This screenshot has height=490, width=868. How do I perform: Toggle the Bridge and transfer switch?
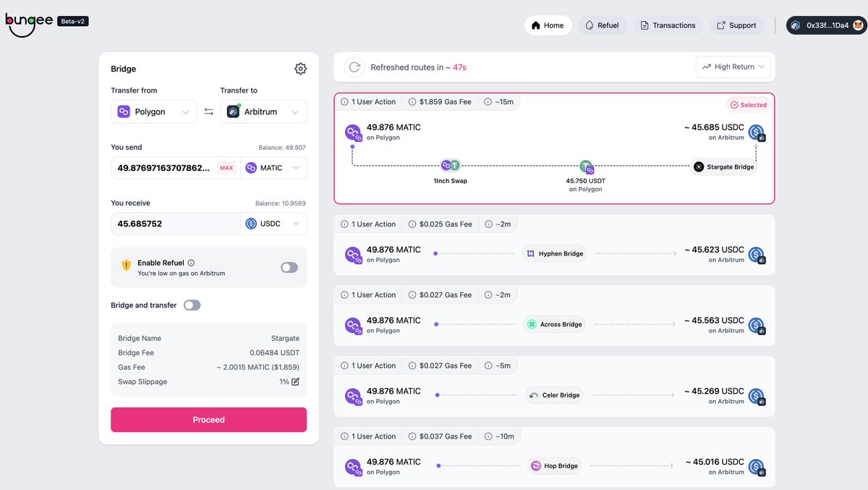tap(192, 305)
